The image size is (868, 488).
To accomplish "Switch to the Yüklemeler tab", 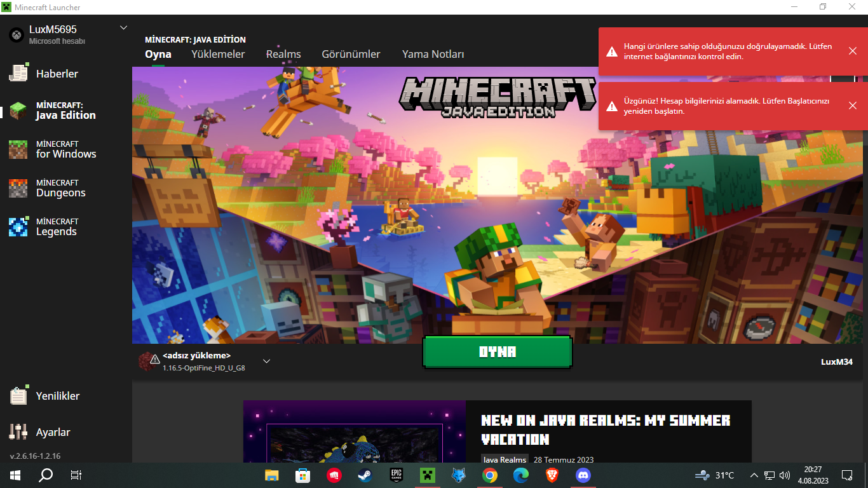I will [218, 54].
